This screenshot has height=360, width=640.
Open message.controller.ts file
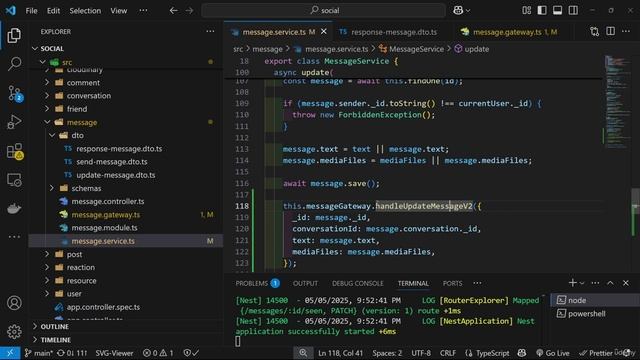pos(108,202)
